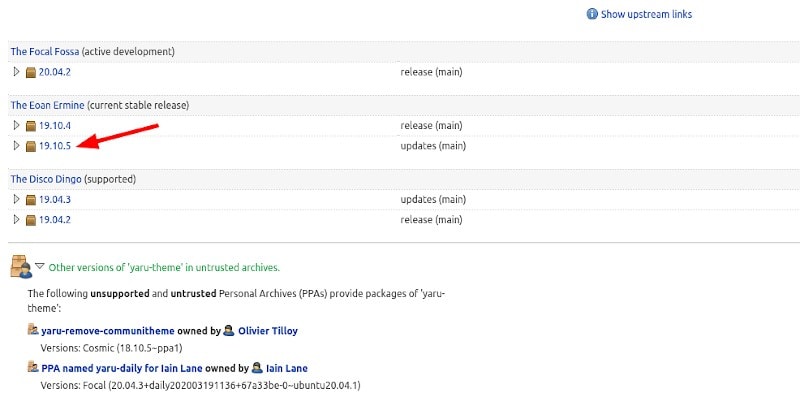Expand the 20.04.2 row triangle
This screenshot has width=800, height=393.
click(x=16, y=71)
